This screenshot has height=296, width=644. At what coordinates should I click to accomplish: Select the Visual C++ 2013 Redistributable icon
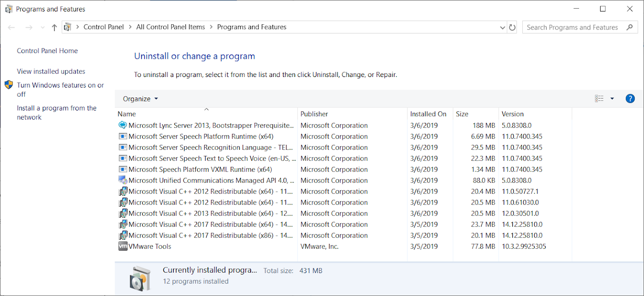click(123, 213)
